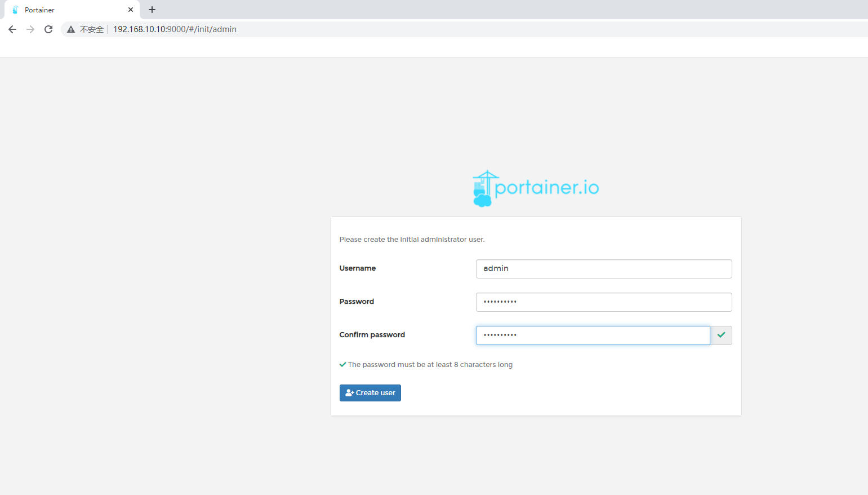Image resolution: width=868 pixels, height=495 pixels.
Task: Click the Confirm password label
Action: [372, 335]
